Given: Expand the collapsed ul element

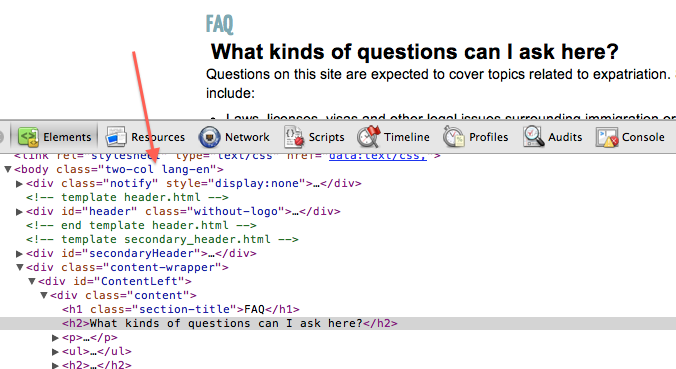Looking at the screenshot, I should point(55,352).
